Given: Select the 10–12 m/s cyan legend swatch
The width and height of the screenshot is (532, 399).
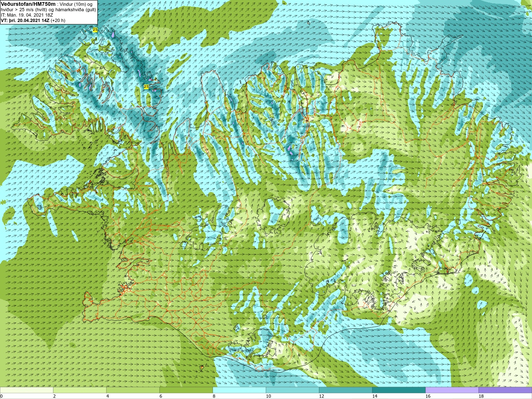Looking at the screenshot, I should pos(293,390).
